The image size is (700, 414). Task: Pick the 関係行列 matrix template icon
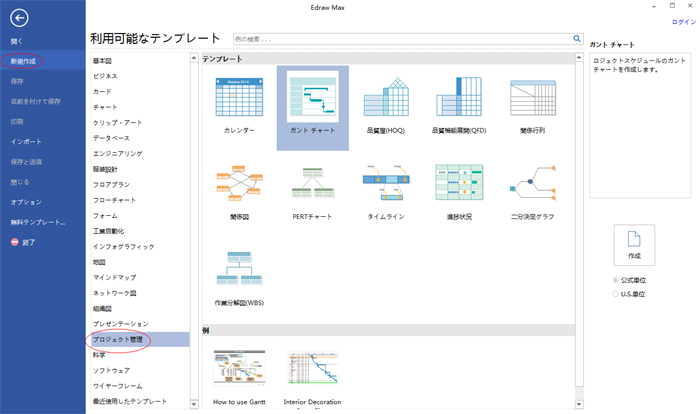pyautogui.click(x=533, y=98)
